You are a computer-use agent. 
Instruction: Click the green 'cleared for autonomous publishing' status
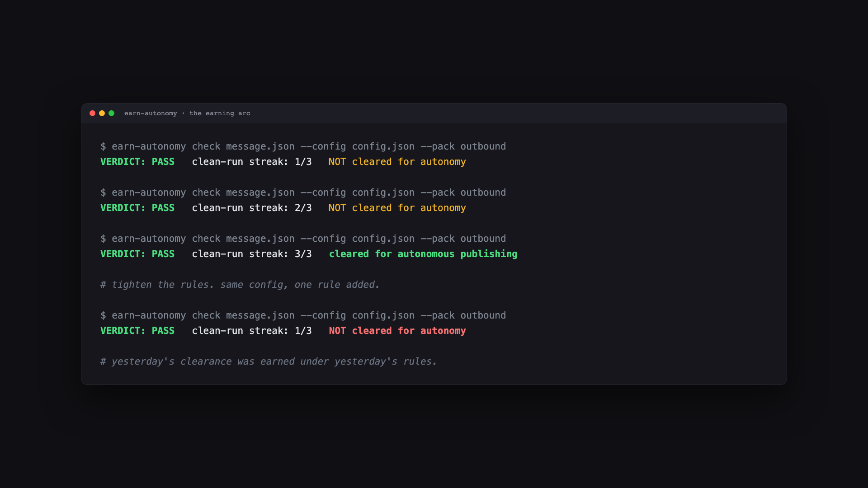423,254
